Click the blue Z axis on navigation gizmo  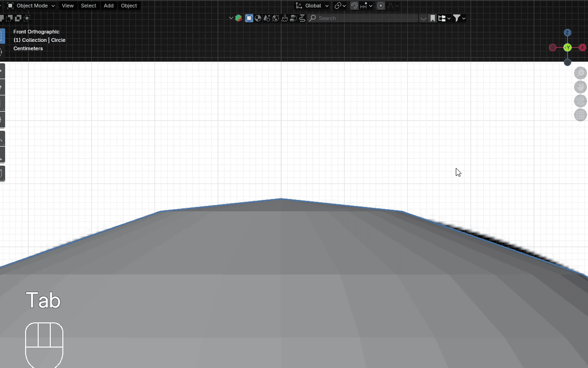(x=568, y=33)
